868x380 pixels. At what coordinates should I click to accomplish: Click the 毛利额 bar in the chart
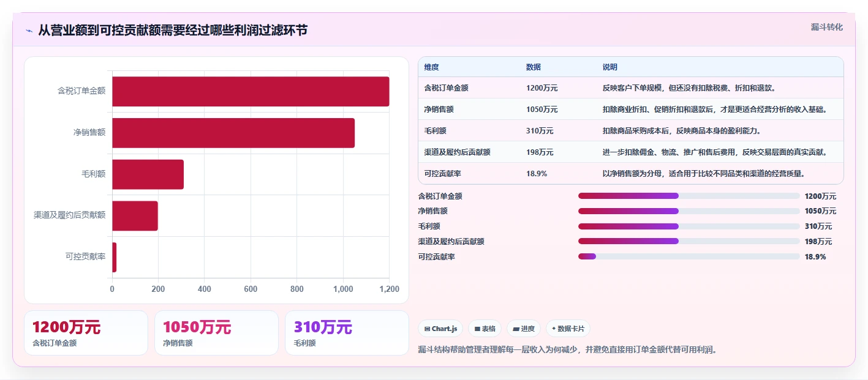(148, 174)
